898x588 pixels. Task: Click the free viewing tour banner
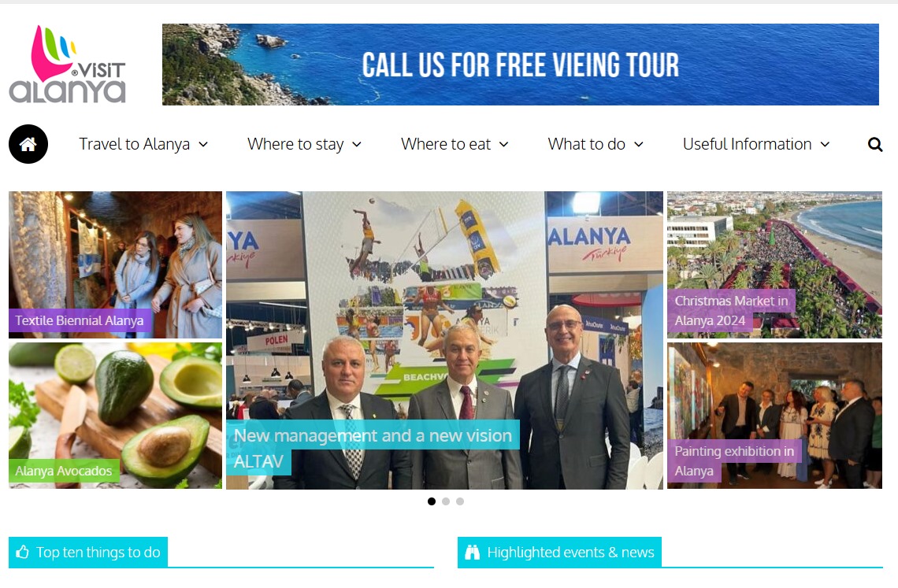[520, 65]
